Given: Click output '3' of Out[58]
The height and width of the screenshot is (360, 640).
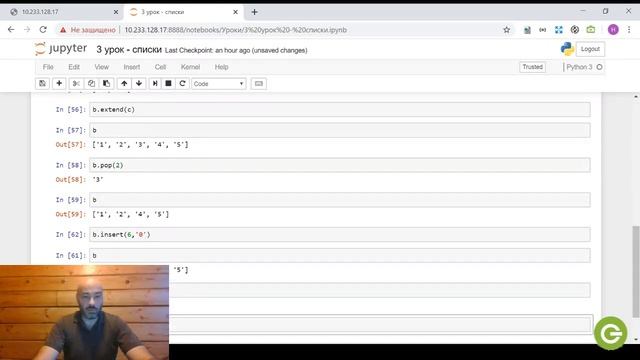Looking at the screenshot, I should click(x=98, y=180).
